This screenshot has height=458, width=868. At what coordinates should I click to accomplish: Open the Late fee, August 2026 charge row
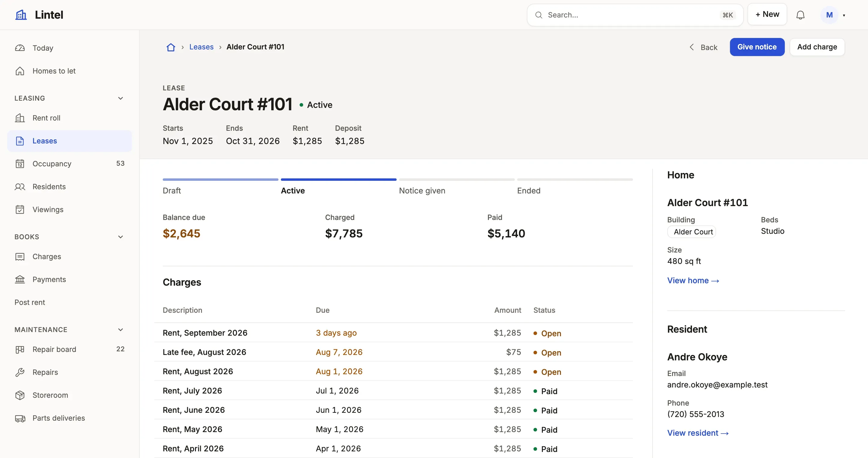click(393, 352)
